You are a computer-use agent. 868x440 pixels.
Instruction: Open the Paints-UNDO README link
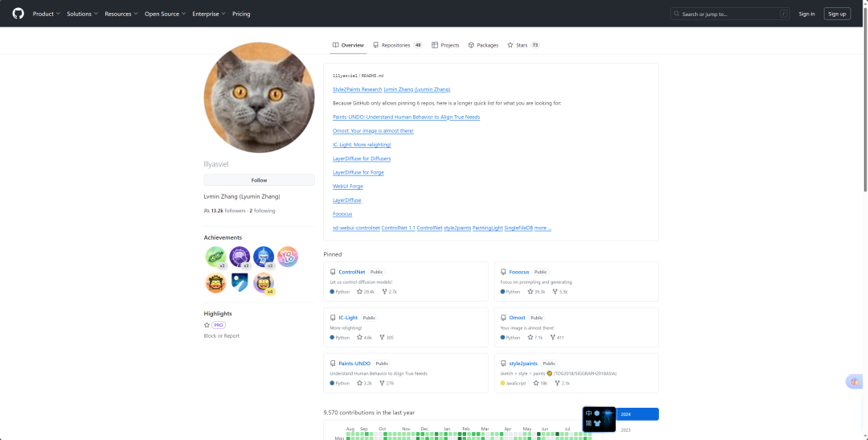tap(407, 117)
